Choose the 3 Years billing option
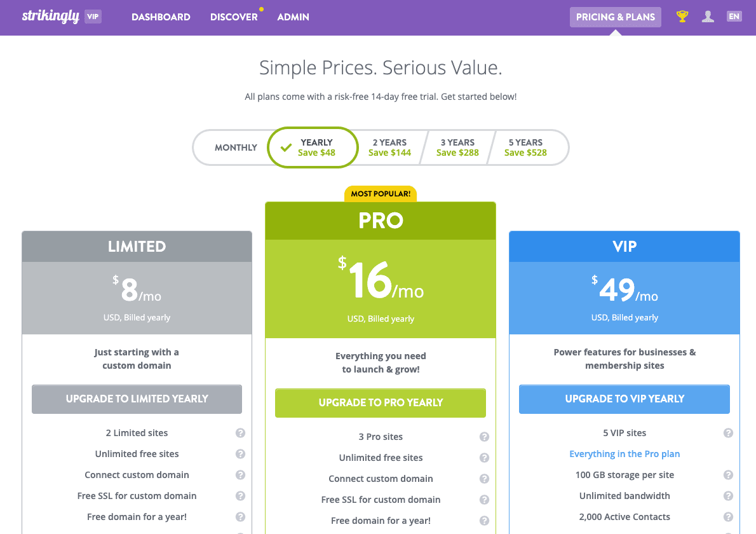Viewport: 756px width, 534px height. (457, 147)
